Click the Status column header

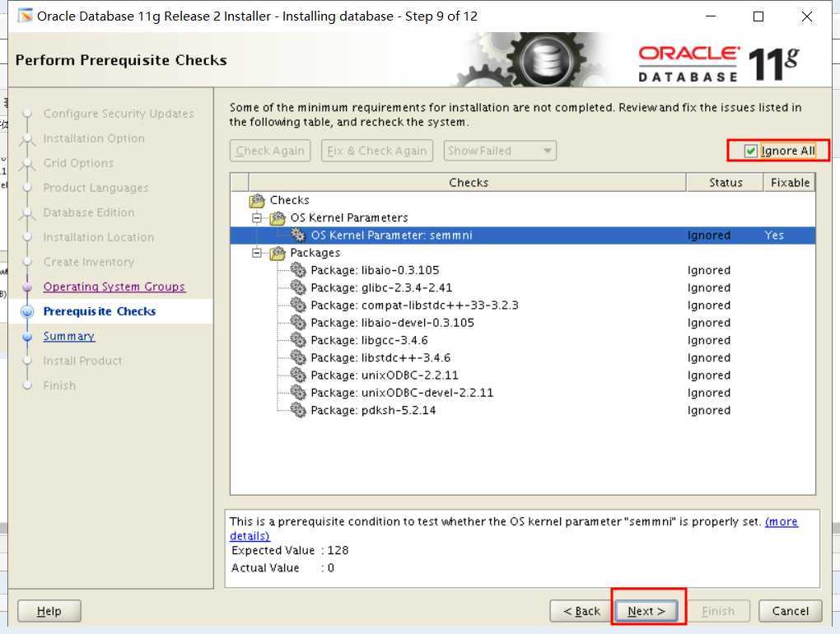tap(726, 183)
